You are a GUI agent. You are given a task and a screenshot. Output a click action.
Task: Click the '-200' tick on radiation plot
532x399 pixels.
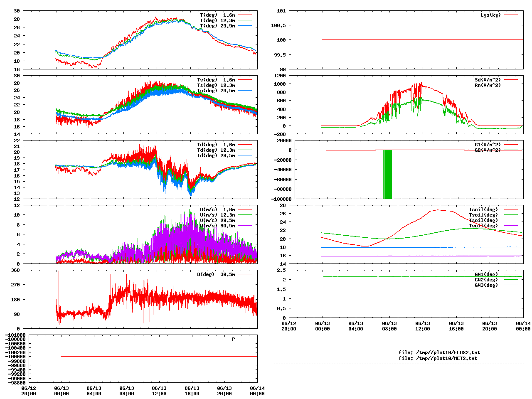[280, 134]
